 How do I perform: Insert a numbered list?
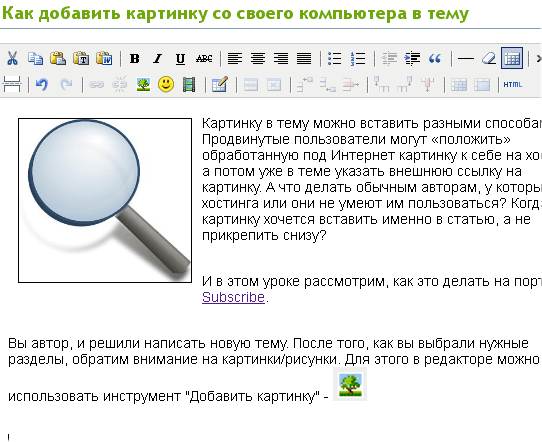[x=357, y=58]
